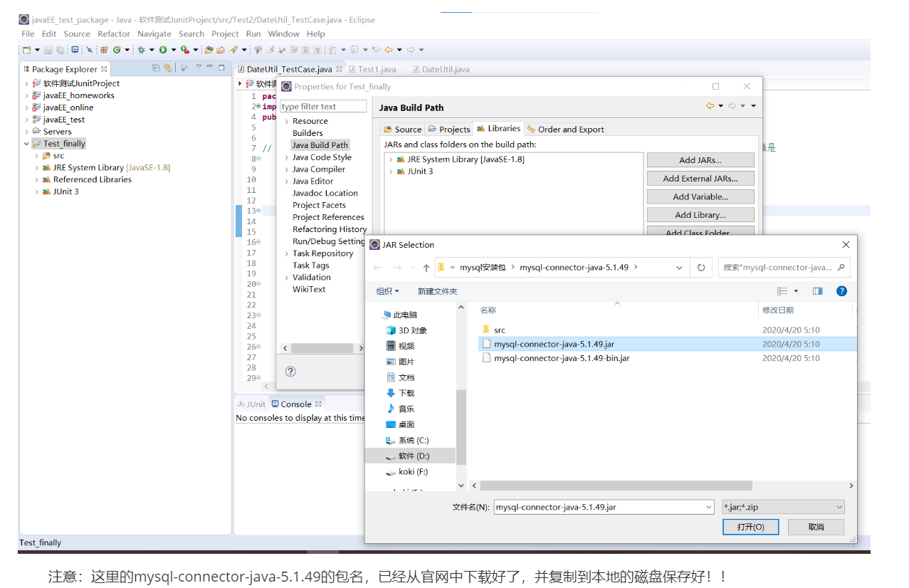909x588 pixels.
Task: Select mysql-connector-java-5.1.49-bin.jar file
Action: pos(562,358)
